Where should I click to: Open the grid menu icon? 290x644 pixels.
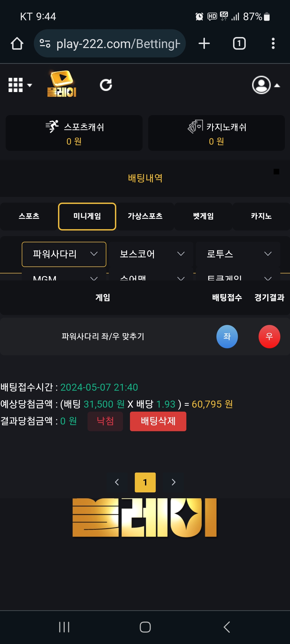pyautogui.click(x=20, y=85)
